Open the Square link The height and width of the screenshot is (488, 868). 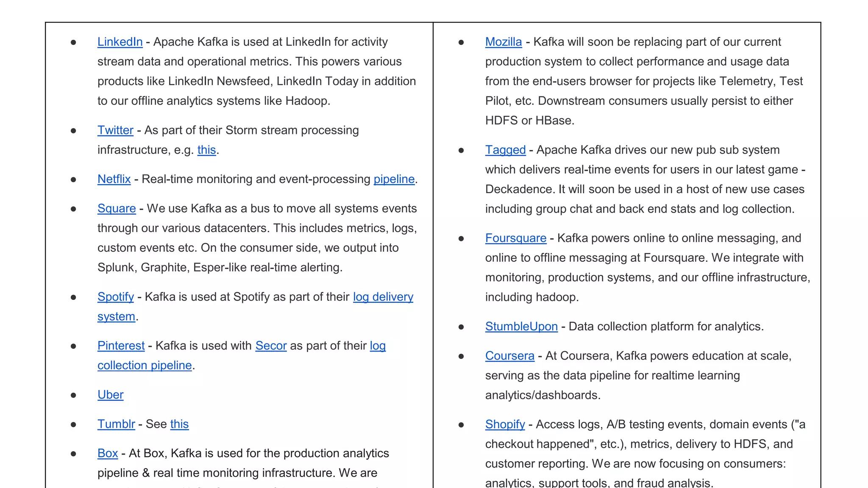[x=117, y=208]
